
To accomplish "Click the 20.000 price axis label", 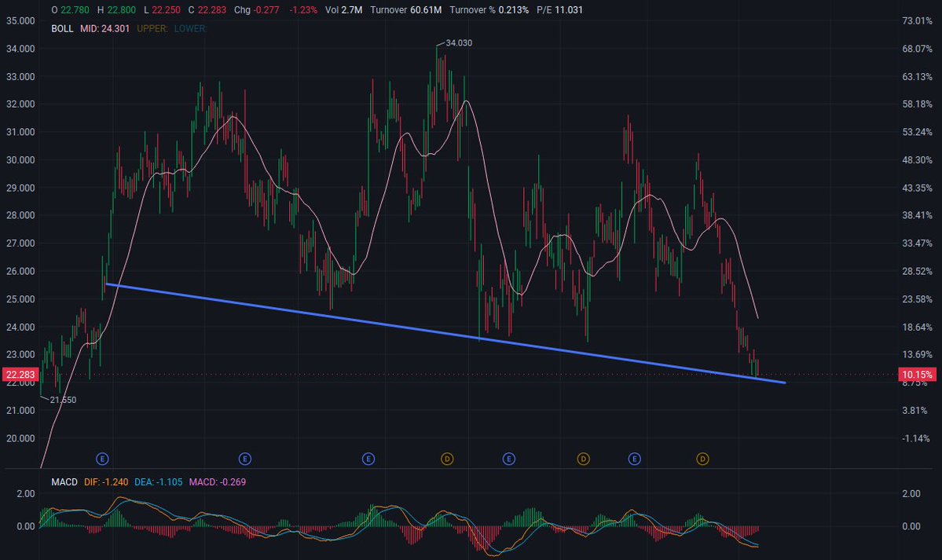I will coord(20,438).
